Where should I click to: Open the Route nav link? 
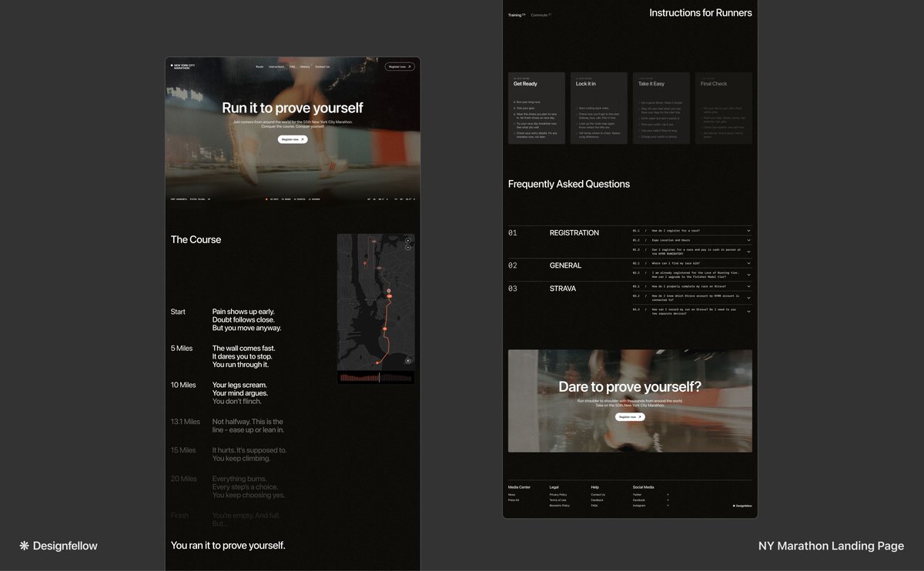pyautogui.click(x=259, y=67)
